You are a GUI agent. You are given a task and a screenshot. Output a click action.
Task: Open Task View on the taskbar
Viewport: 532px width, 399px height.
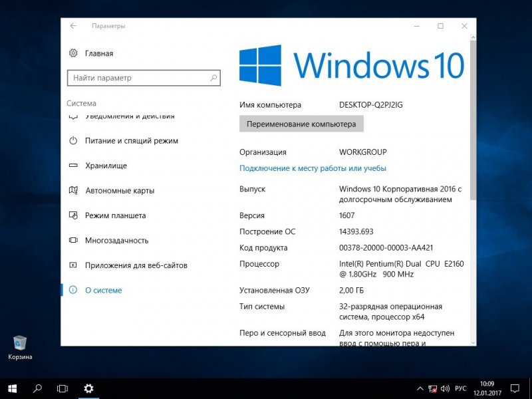tap(63, 388)
